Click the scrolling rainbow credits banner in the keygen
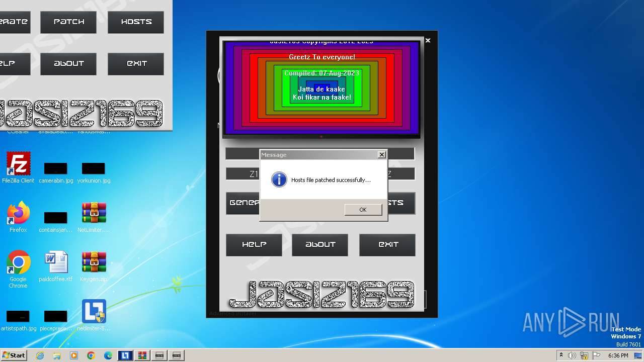Screen dimensions: 644x362 pos(321,88)
